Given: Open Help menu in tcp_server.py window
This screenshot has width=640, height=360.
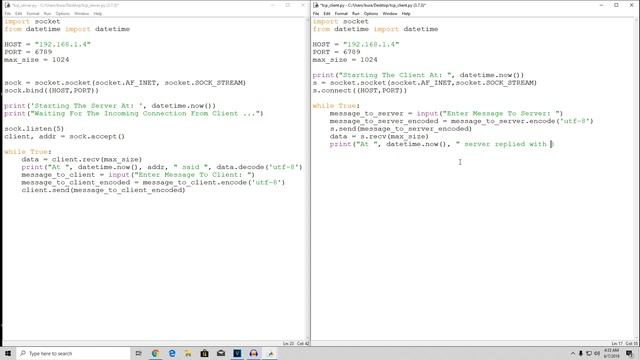Looking at the screenshot, I should click(x=98, y=13).
